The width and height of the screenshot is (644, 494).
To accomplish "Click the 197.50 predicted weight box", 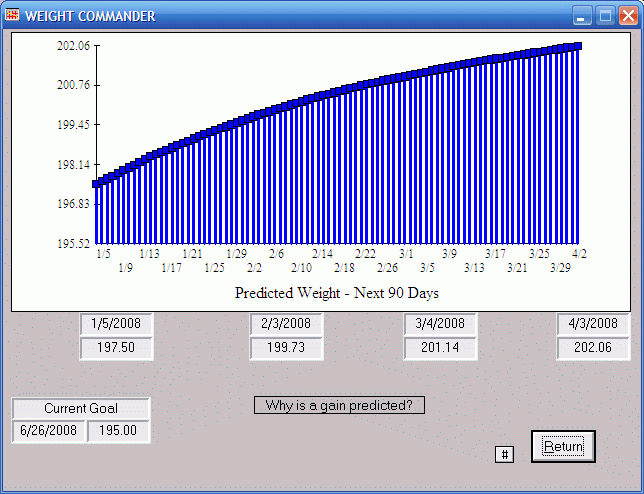I will point(116,348).
